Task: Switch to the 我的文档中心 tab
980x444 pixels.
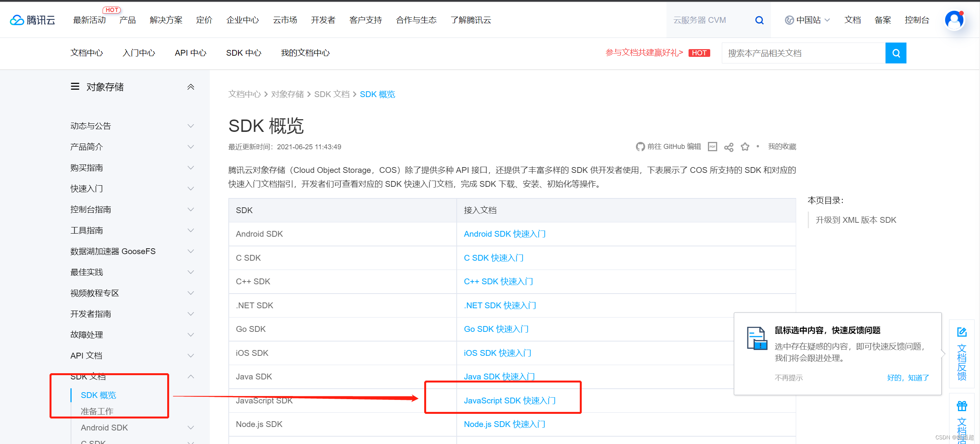Action: pyautogui.click(x=305, y=53)
